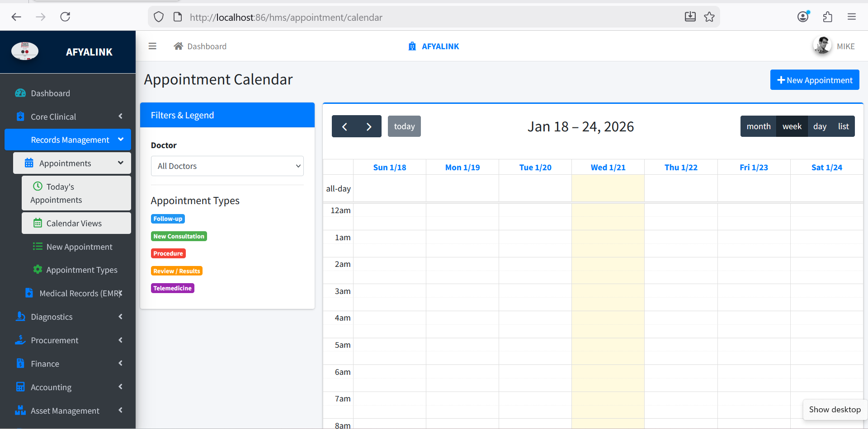The width and height of the screenshot is (868, 429).
Task: Click the home icon beside Dashboard
Action: 179,46
